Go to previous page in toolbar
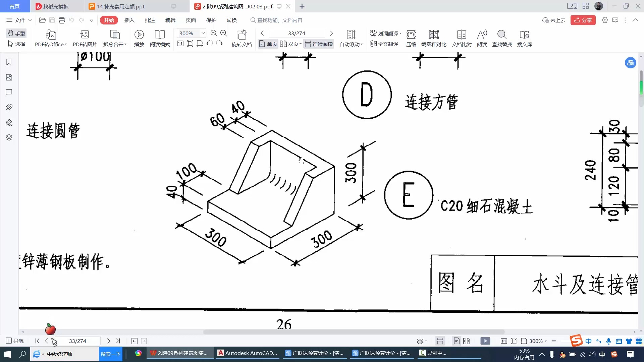Viewport: 644px width, 362px height. point(262,33)
